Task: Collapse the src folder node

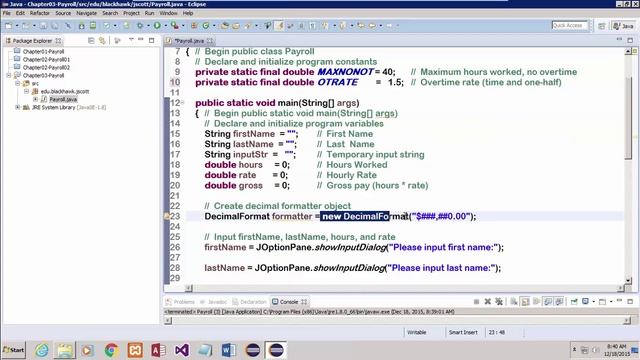Action: (18, 83)
